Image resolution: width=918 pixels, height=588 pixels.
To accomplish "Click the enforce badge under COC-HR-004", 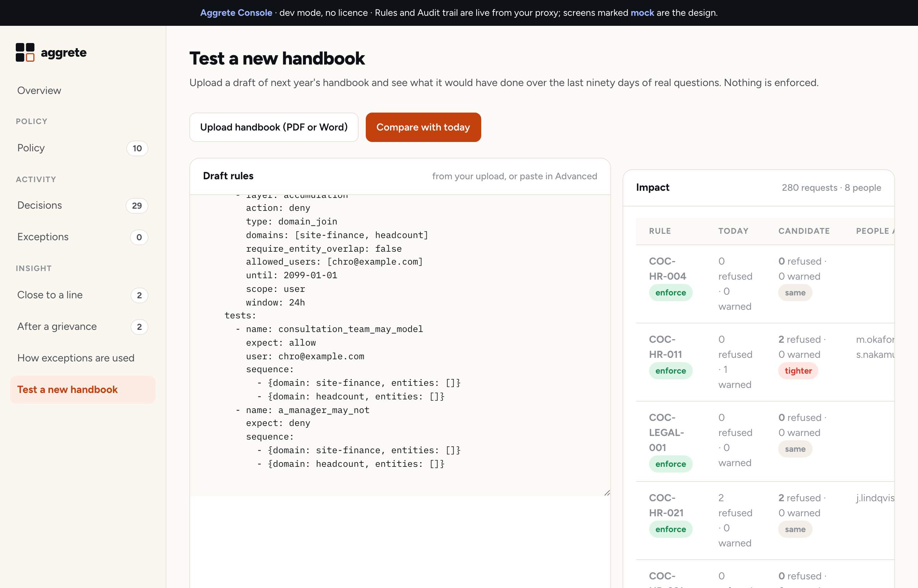I will tap(671, 293).
